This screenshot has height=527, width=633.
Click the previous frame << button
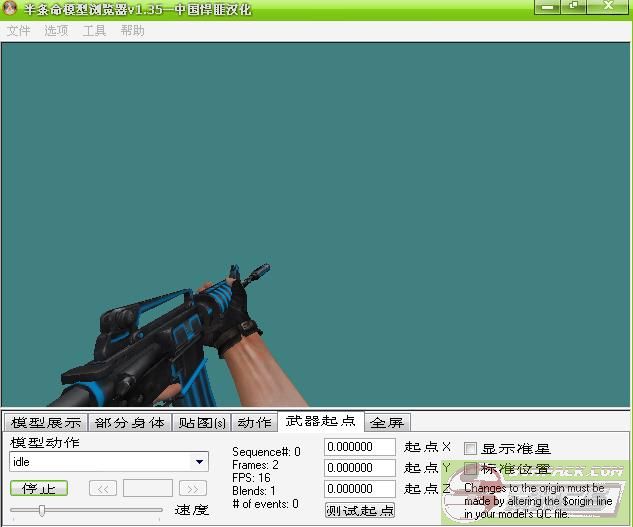coord(102,489)
